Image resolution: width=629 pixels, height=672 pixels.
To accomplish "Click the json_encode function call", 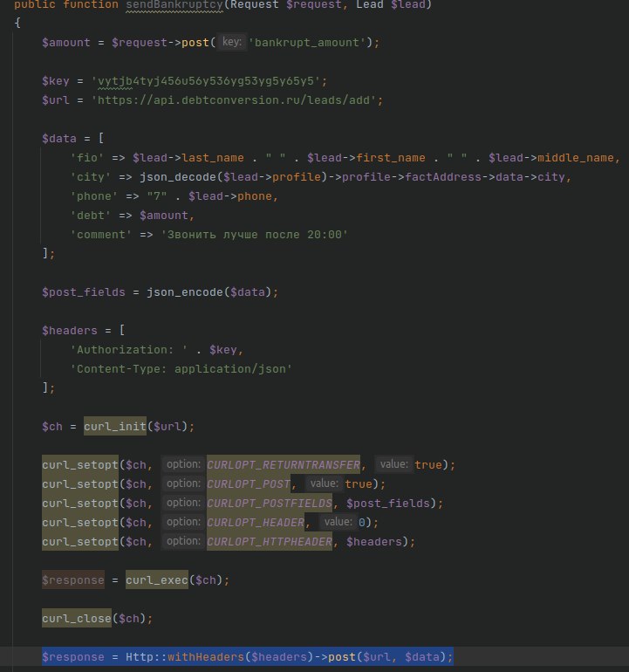I will point(185,292).
